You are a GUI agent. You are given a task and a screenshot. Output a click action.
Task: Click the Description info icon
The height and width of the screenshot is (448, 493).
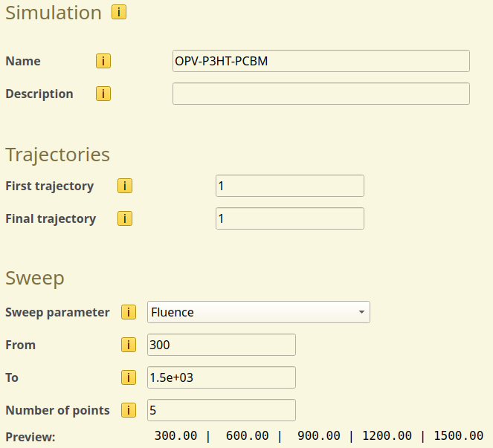tap(103, 94)
